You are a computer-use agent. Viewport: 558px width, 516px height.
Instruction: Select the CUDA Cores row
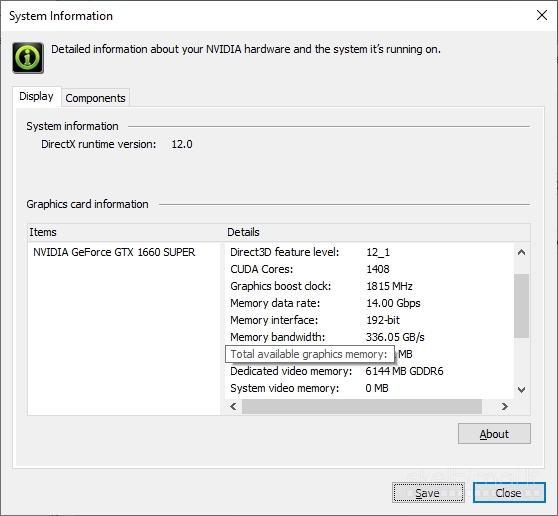(369, 269)
